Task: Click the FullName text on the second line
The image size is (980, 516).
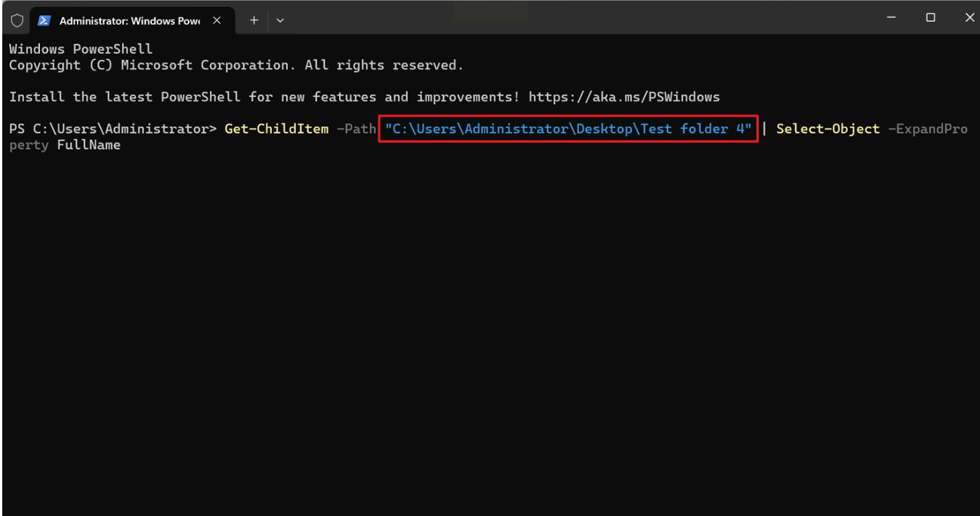Action: coord(88,145)
